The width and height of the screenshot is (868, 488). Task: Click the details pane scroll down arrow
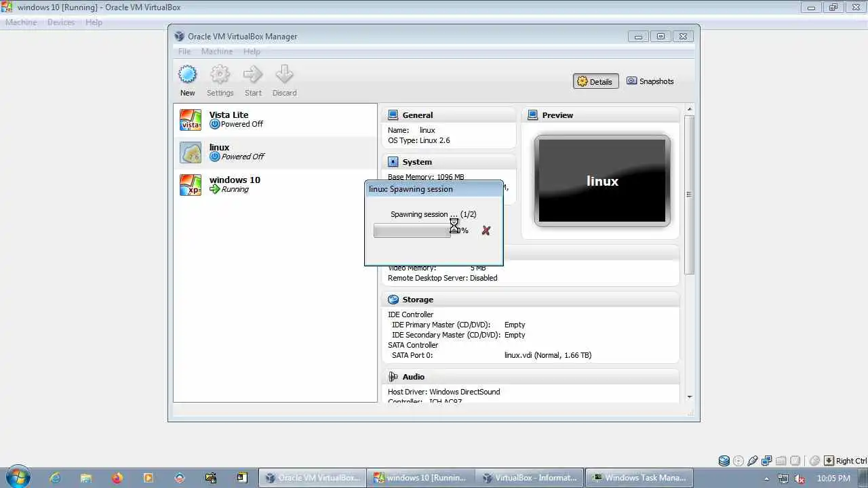coord(690,397)
